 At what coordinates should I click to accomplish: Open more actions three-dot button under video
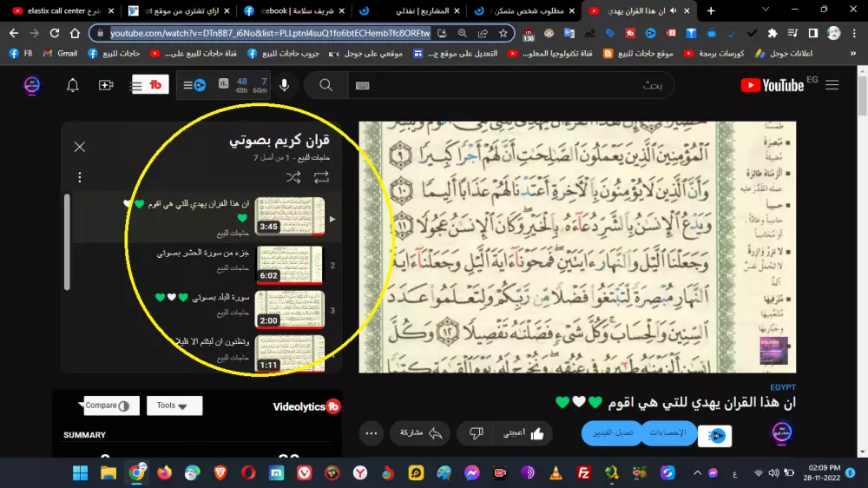click(x=372, y=433)
